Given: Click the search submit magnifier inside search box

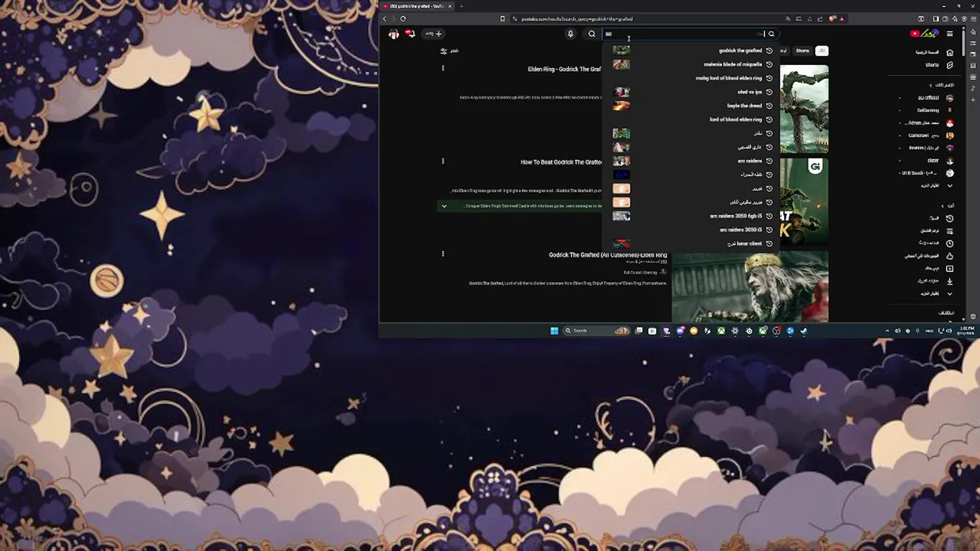Looking at the screenshot, I should 771,34.
